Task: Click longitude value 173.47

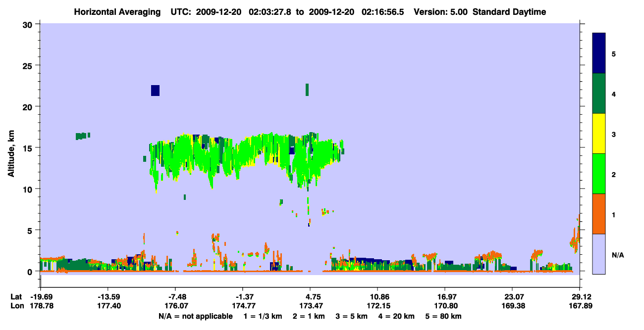Action: [310, 306]
